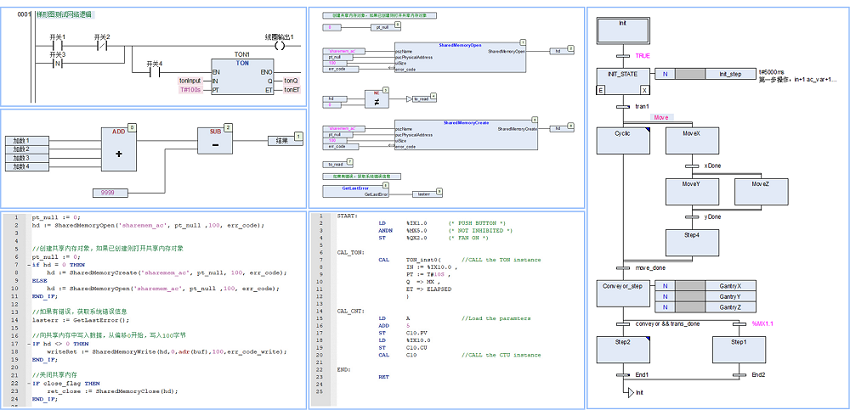The width and height of the screenshot is (850, 410).
Task: Select the GetLastError function block
Action: (x=356, y=191)
